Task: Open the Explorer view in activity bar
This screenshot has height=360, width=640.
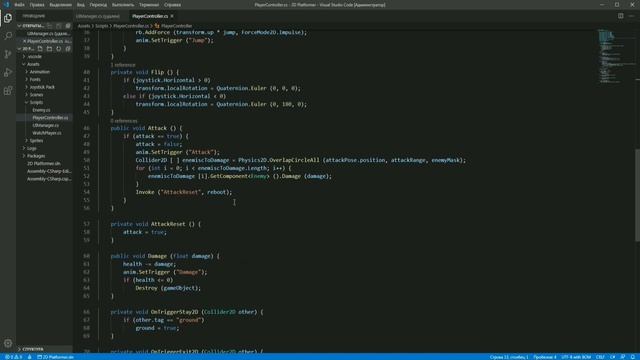Action: click(x=8, y=18)
